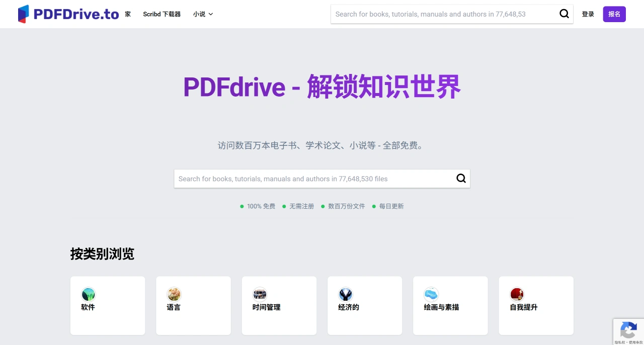Click the 数百万份文件 text
Image resolution: width=644 pixels, height=345 pixels.
pos(347,206)
